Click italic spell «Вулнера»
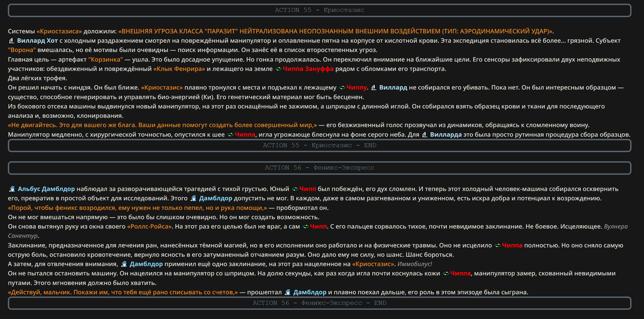The width and height of the screenshot is (644, 319). coord(616,227)
